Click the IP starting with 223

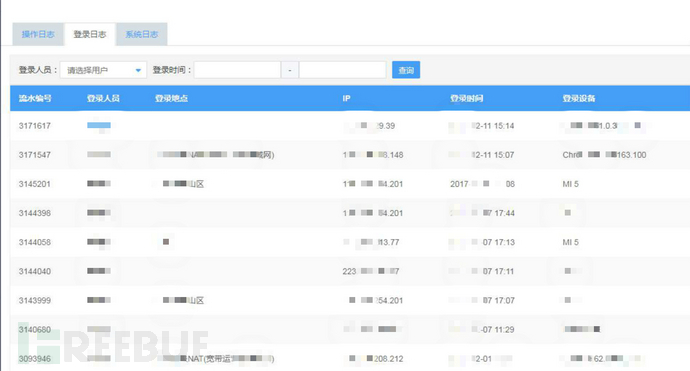point(371,271)
